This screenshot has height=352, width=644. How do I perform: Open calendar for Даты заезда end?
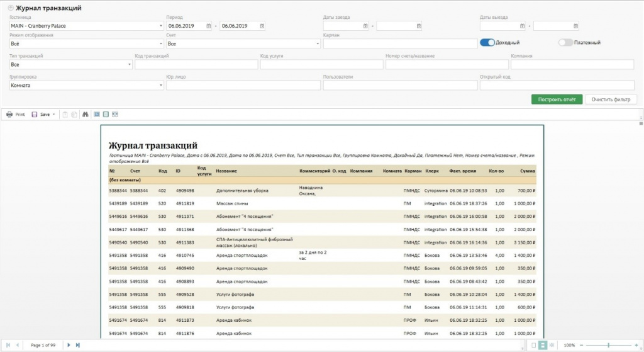click(x=419, y=26)
